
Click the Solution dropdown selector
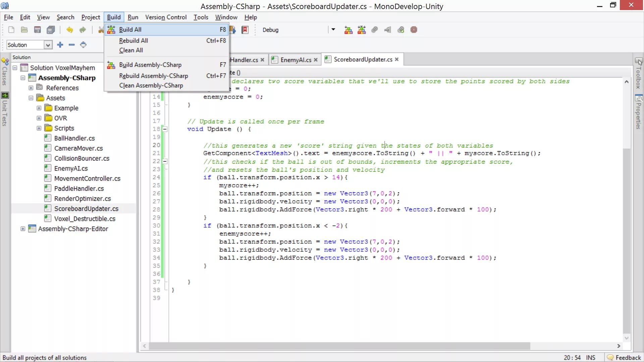point(28,44)
